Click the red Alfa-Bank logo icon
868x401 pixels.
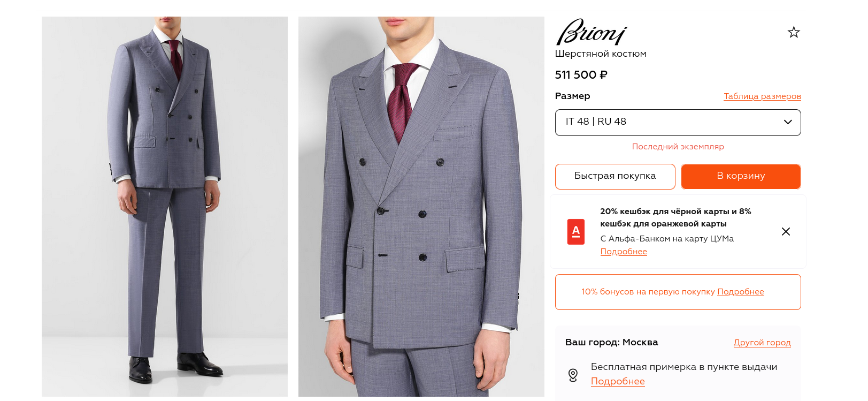coord(576,232)
